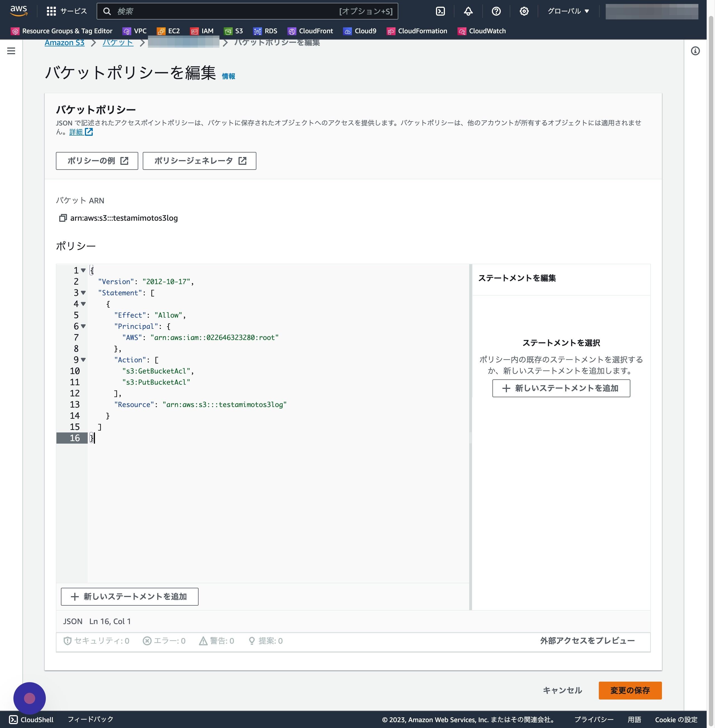This screenshot has height=728, width=715.
Task: Click the purple floating circle widget
Action: point(29,698)
